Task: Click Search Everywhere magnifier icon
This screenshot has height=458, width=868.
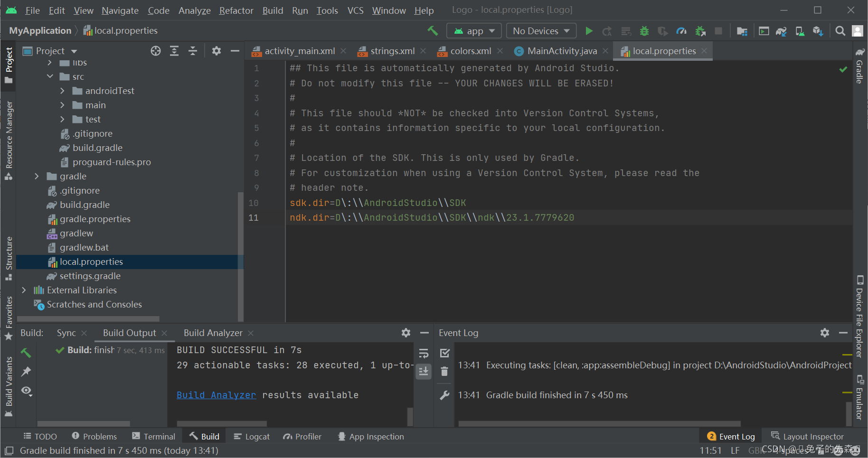Action: [840, 31]
